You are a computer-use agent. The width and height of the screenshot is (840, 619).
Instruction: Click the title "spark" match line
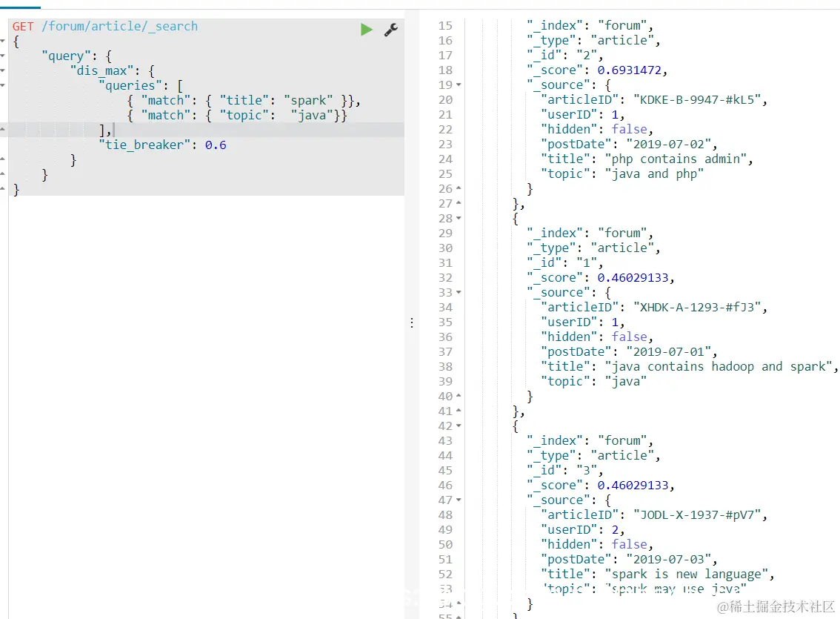tap(244, 100)
